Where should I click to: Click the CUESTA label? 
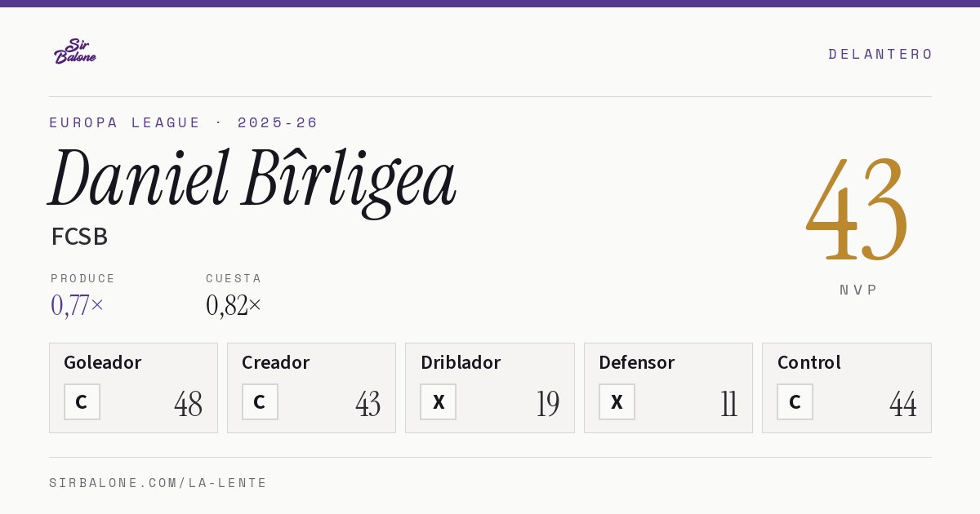pyautogui.click(x=234, y=278)
